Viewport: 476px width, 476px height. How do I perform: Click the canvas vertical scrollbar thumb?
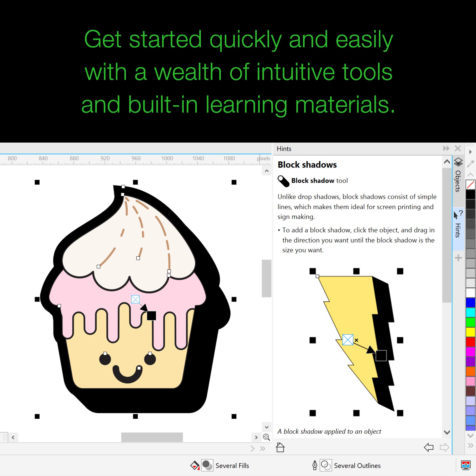click(266, 278)
